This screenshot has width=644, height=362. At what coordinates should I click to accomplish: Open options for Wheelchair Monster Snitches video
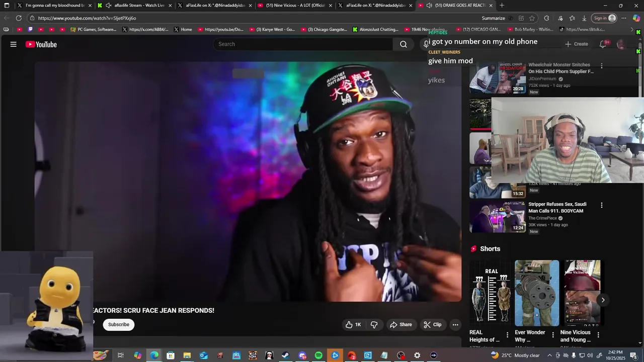601,66
